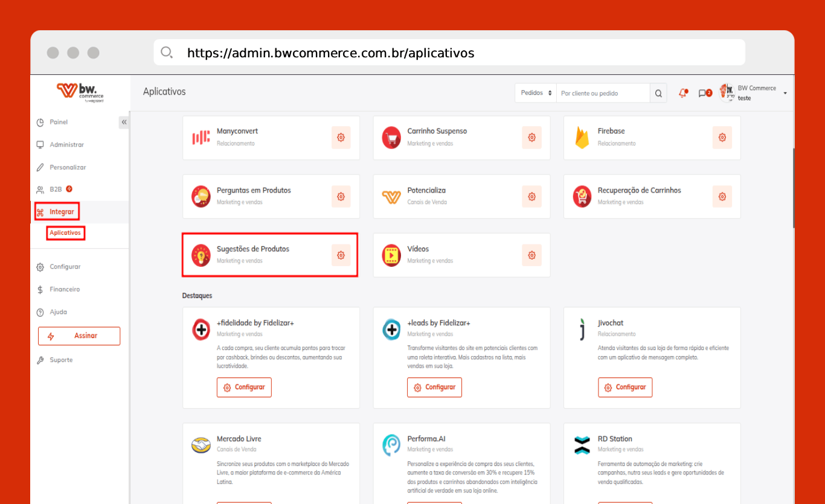Screen dimensions: 825x504
Task: Click the Jivochat logo icon
Action: (582, 330)
